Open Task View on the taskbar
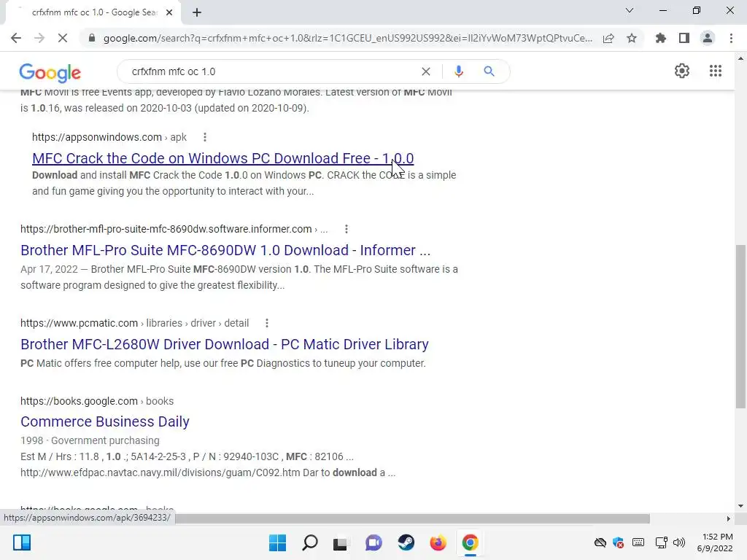The image size is (747, 560). coord(340,543)
